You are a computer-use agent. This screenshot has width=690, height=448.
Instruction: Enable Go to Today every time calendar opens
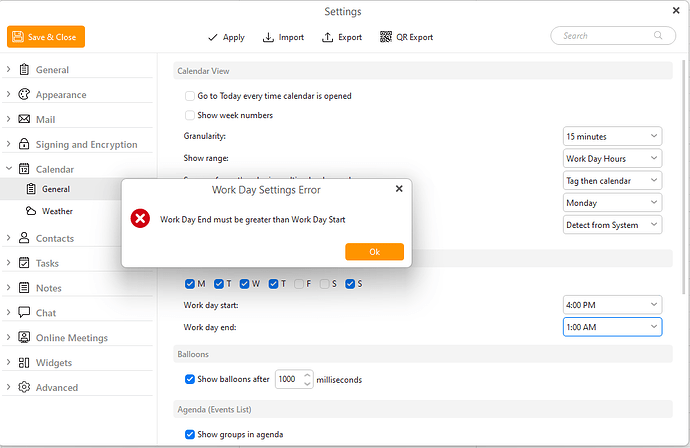pos(190,96)
